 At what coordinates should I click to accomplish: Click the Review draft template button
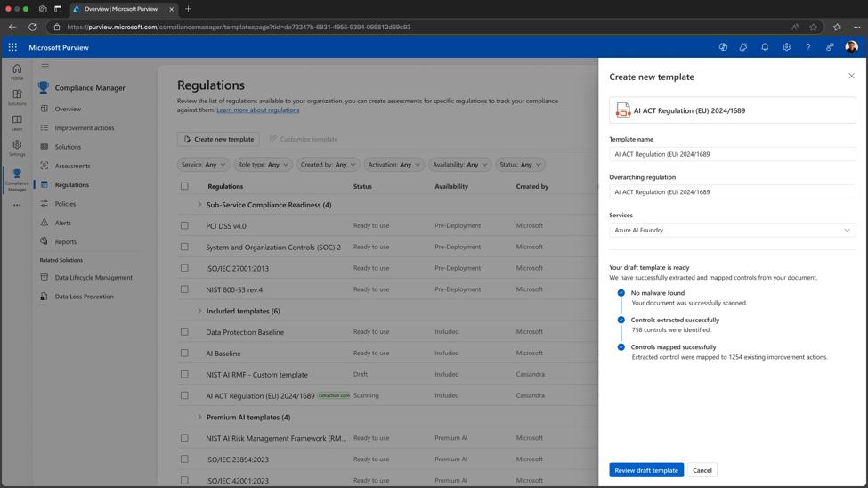(646, 470)
